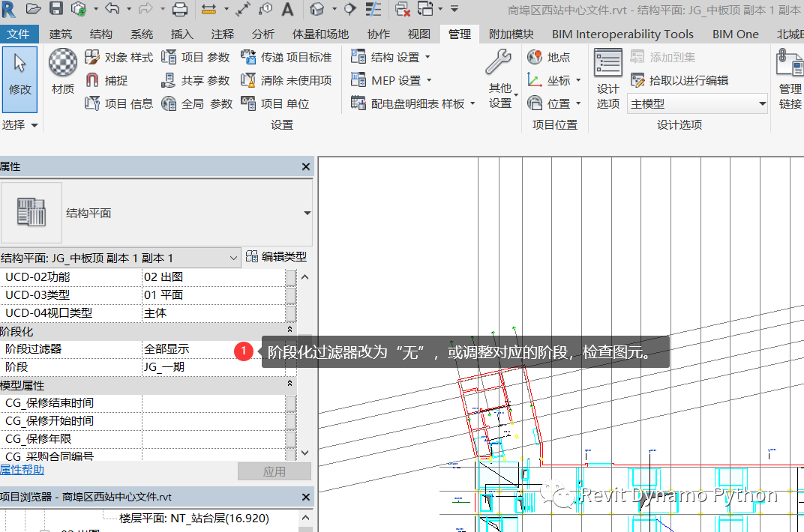Click the Text (A) tool in quick access
The image size is (804, 532).
288,9
